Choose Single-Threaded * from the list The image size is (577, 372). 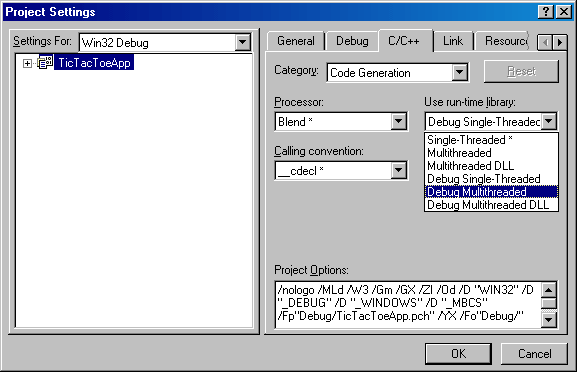click(491, 140)
